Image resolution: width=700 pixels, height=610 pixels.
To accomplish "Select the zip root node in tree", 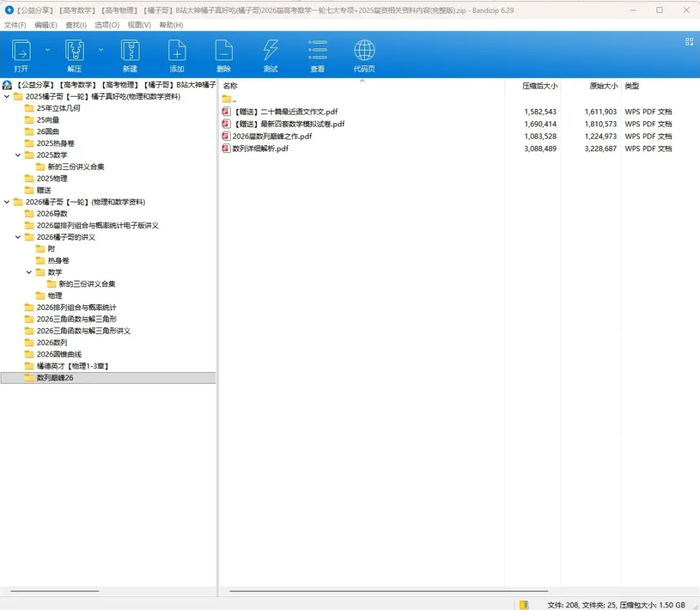I will pos(108,85).
